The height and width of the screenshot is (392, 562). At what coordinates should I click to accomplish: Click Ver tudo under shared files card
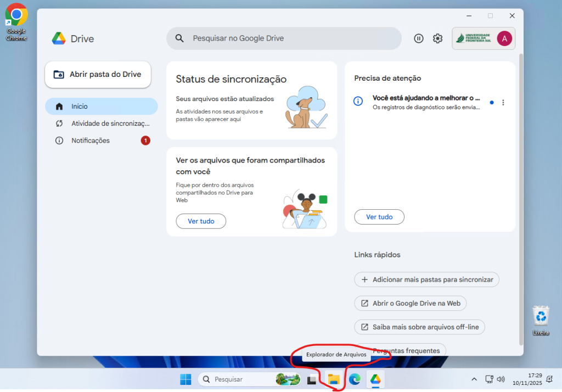click(201, 221)
